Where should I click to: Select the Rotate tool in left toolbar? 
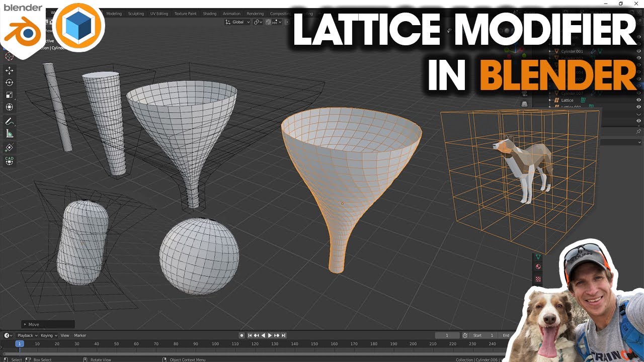pos(9,82)
